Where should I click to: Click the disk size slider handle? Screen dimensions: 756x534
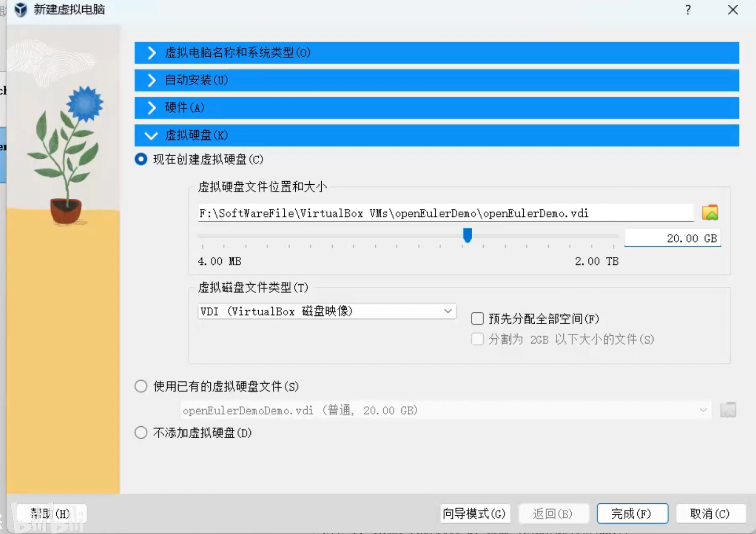[x=468, y=235]
